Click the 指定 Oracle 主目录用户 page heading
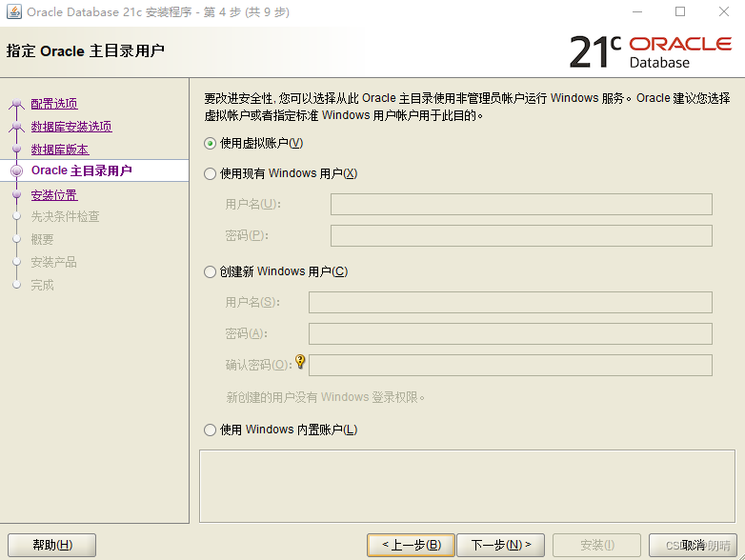The height and width of the screenshot is (560, 745). coord(86,50)
